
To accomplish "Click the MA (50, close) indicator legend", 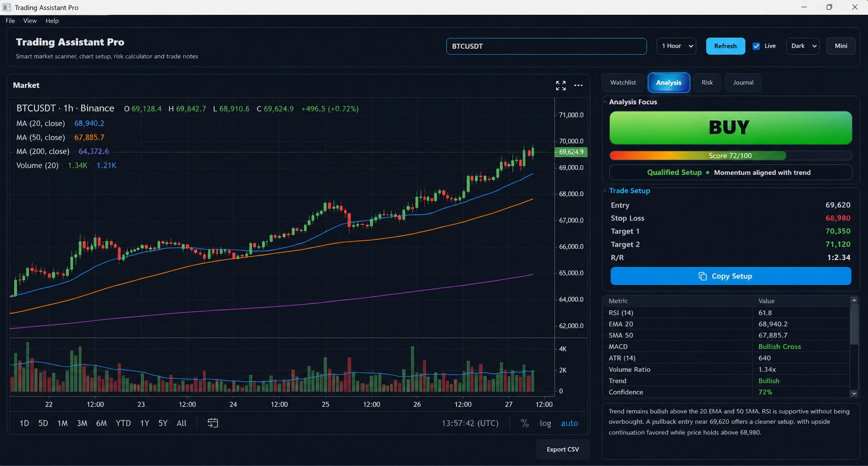I will pyautogui.click(x=60, y=137).
